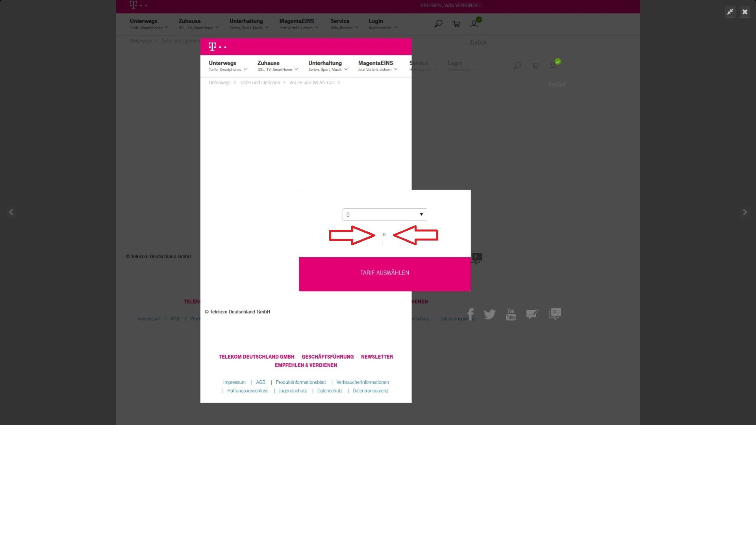Open Haftungsausschluss footer link
The width and height of the screenshot is (756, 535).
[248, 391]
